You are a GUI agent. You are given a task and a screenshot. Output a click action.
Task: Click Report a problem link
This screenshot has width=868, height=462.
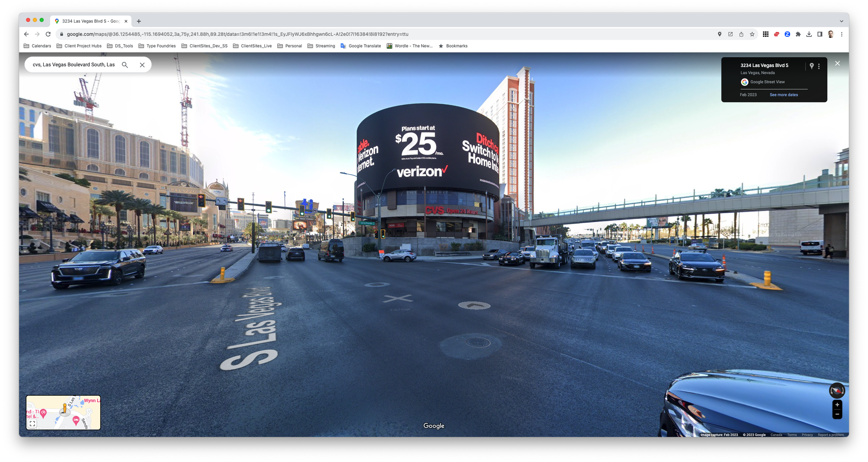click(831, 435)
